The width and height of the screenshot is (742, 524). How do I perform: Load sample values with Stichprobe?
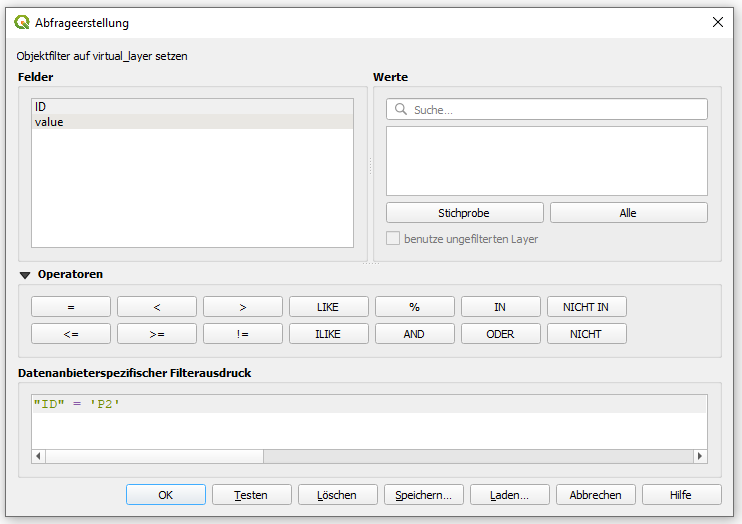click(x=464, y=213)
